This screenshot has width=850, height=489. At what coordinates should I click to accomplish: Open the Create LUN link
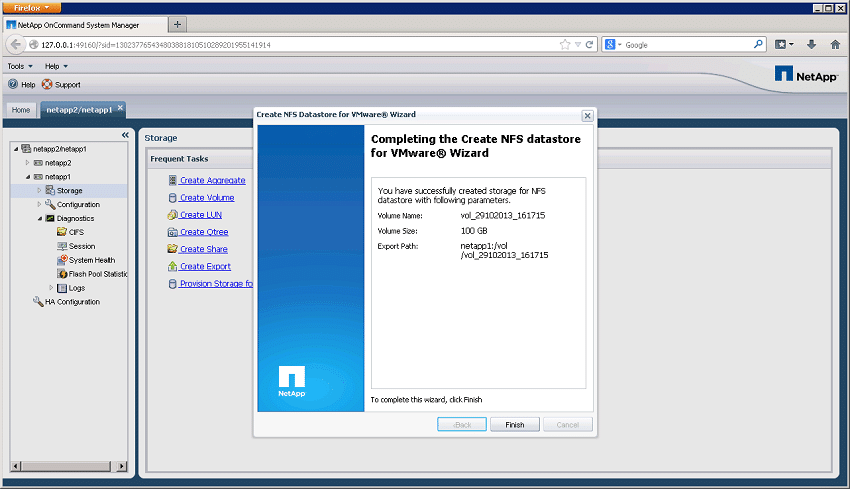(201, 215)
